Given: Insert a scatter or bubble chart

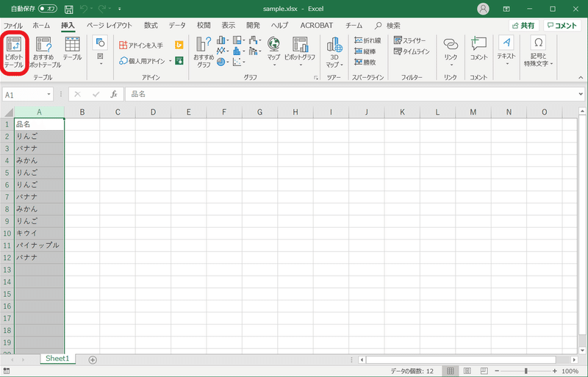Looking at the screenshot, I should pyautogui.click(x=238, y=62).
